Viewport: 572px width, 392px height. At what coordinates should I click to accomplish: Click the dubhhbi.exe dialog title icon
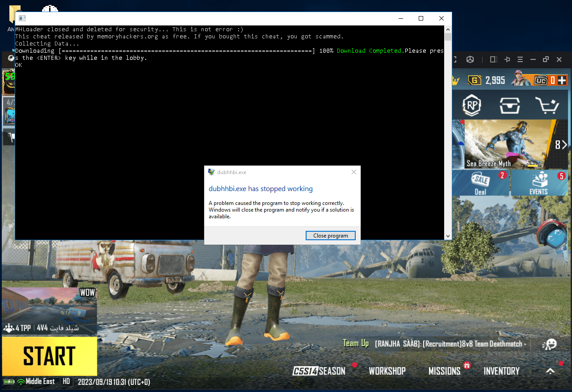tap(212, 172)
